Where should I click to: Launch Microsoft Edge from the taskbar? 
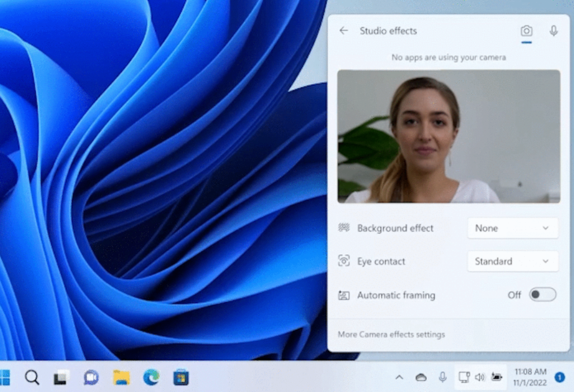coord(151,377)
